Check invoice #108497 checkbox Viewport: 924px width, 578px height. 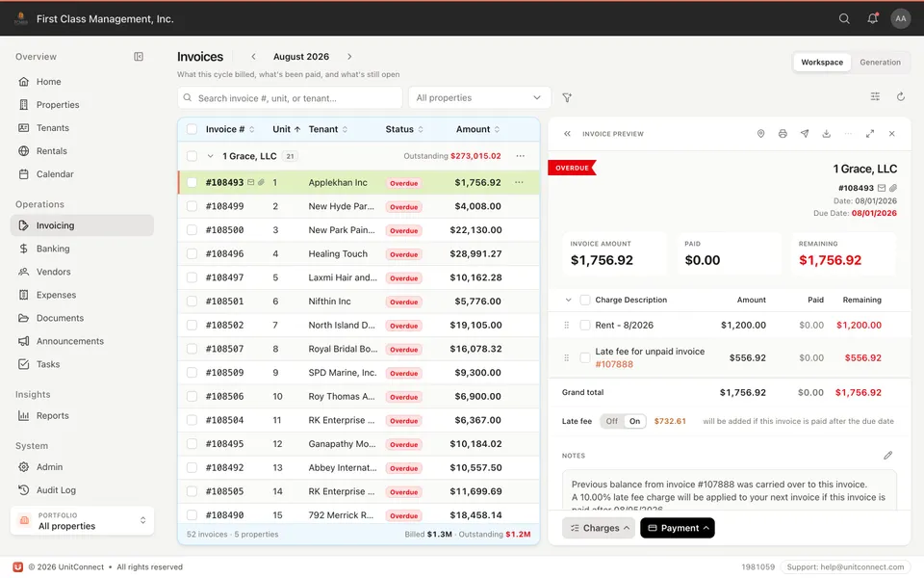192,277
